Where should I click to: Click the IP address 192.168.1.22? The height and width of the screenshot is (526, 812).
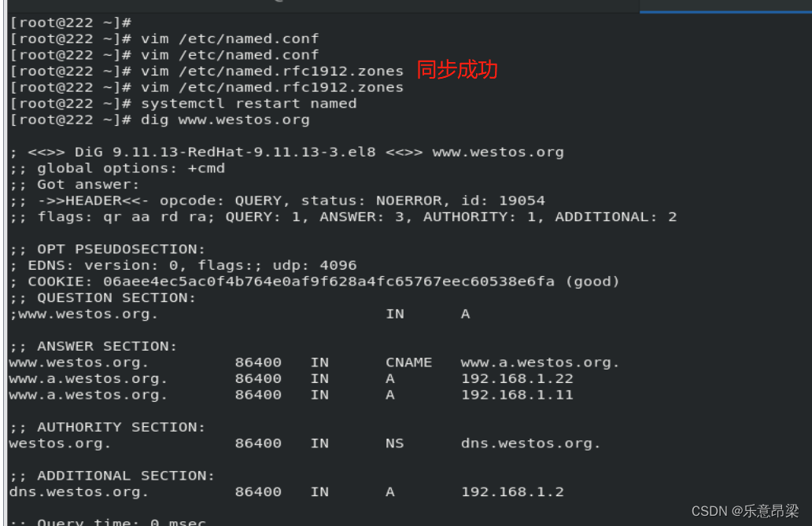[518, 378]
